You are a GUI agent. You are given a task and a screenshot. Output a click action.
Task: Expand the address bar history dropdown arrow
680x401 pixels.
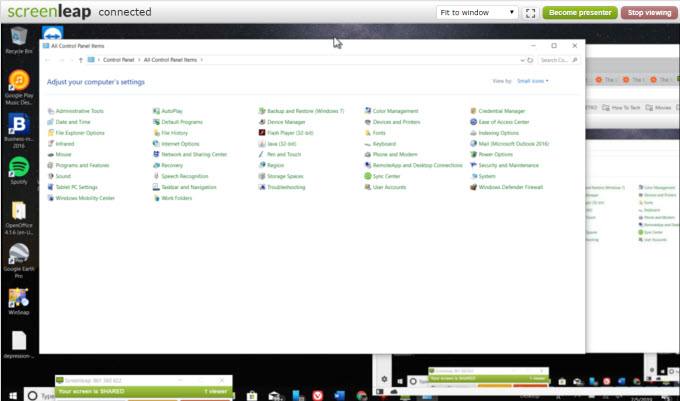(x=522, y=60)
